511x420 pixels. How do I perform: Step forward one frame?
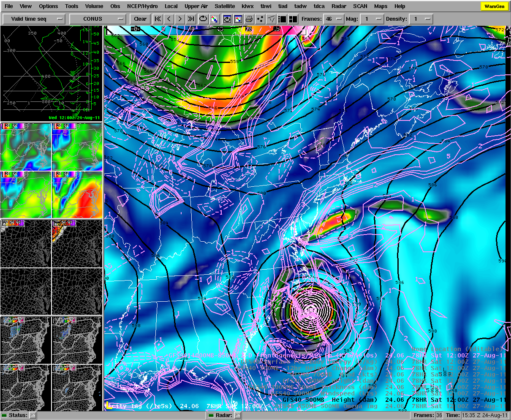pos(180,19)
